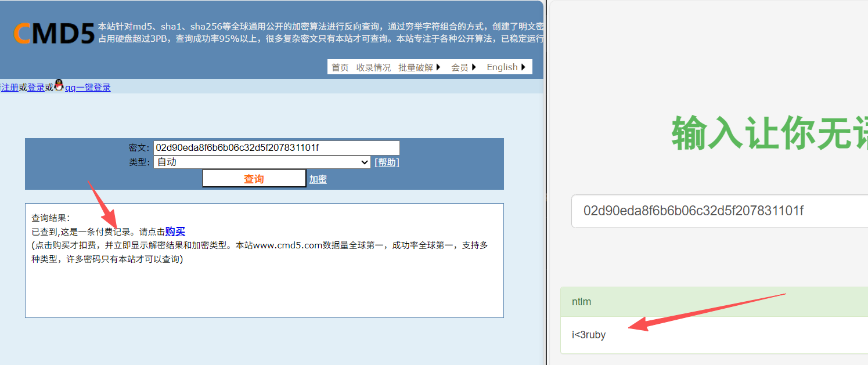Select qq一键登录 quick login link
Viewport: 868px width, 365px height.
88,88
